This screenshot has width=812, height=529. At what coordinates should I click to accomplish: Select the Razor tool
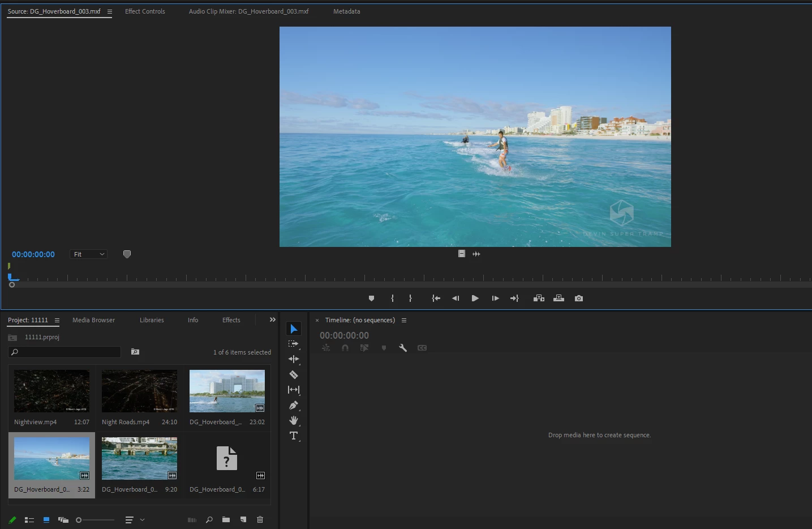pyautogui.click(x=294, y=374)
